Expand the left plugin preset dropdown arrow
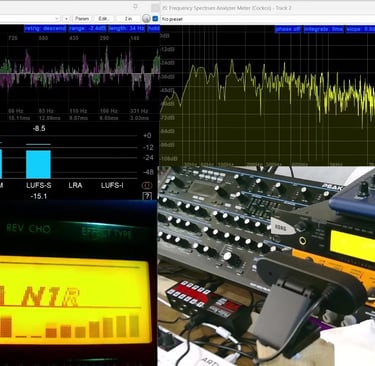The width and height of the screenshot is (375, 366). [x=57, y=19]
